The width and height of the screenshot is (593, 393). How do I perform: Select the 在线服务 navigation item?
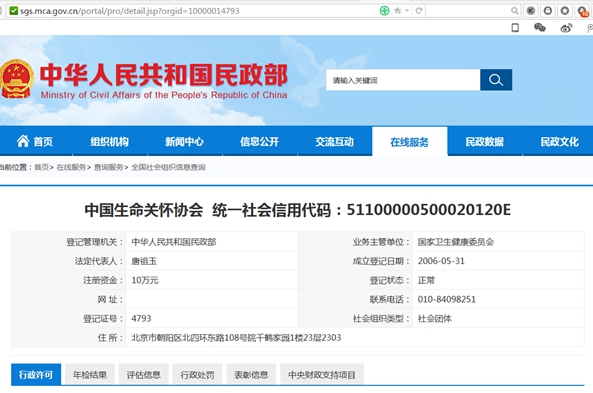pos(410,142)
